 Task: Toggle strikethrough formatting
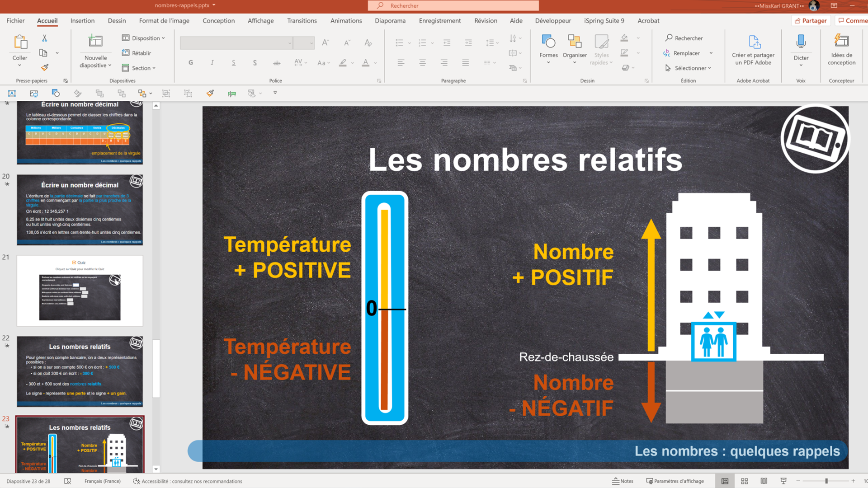tap(277, 62)
